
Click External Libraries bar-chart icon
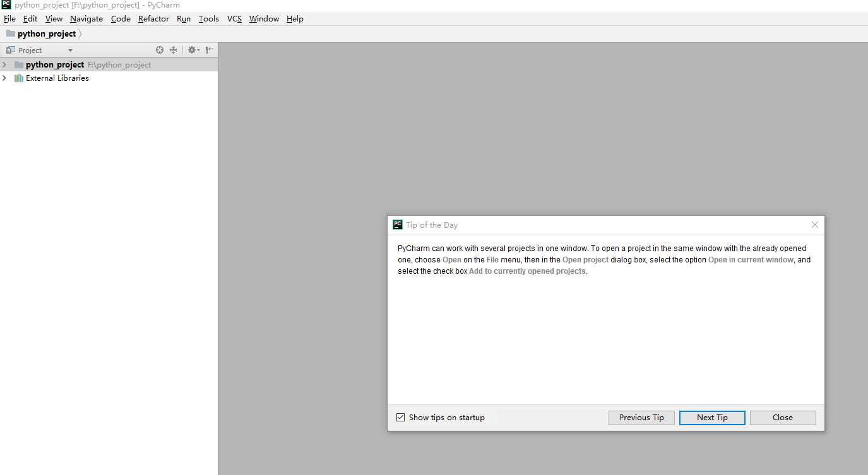[19, 78]
